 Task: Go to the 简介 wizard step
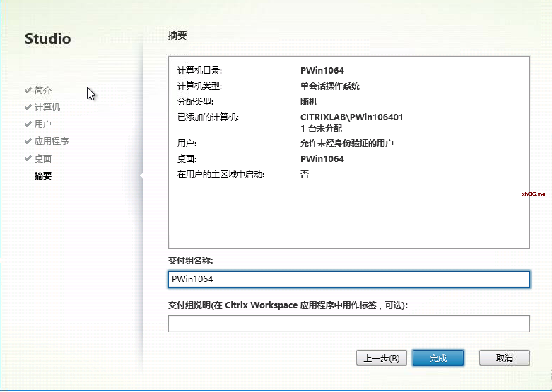coord(43,91)
